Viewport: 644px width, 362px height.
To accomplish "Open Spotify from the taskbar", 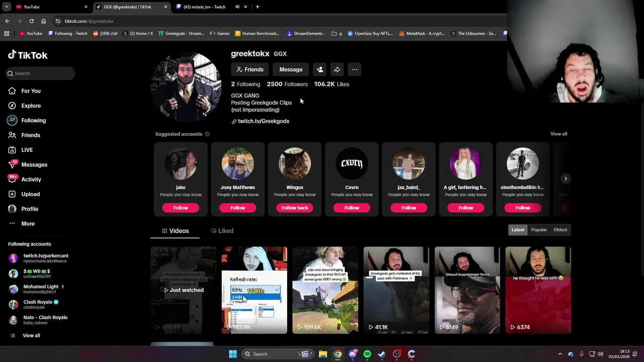I will pyautogui.click(x=367, y=354).
